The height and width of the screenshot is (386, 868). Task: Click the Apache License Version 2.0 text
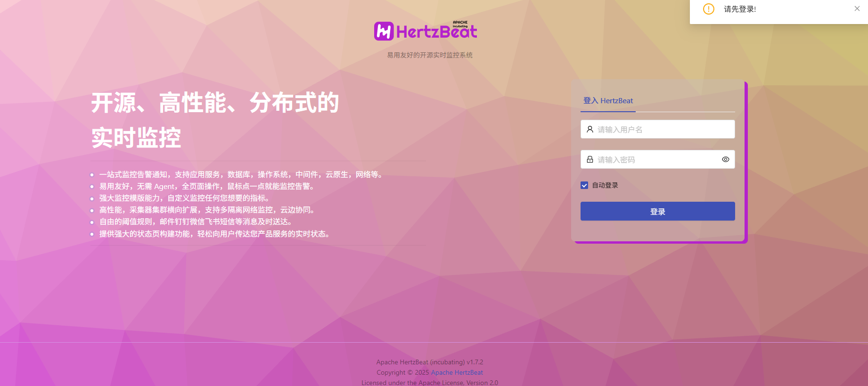(x=430, y=382)
